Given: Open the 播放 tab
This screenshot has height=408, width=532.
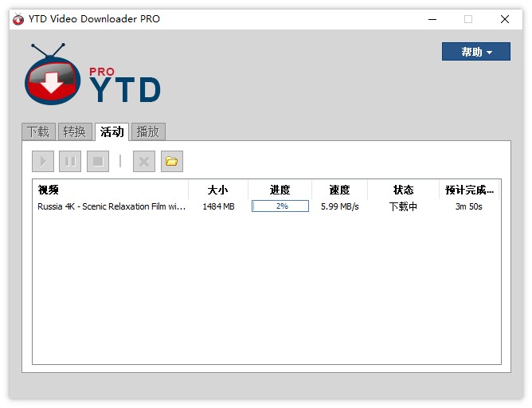Looking at the screenshot, I should coord(148,131).
